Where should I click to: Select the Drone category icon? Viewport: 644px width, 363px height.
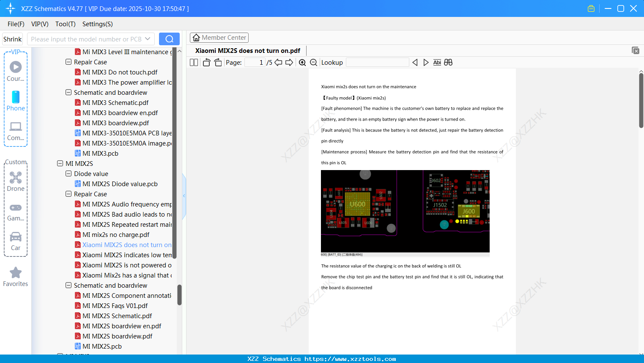16,181
